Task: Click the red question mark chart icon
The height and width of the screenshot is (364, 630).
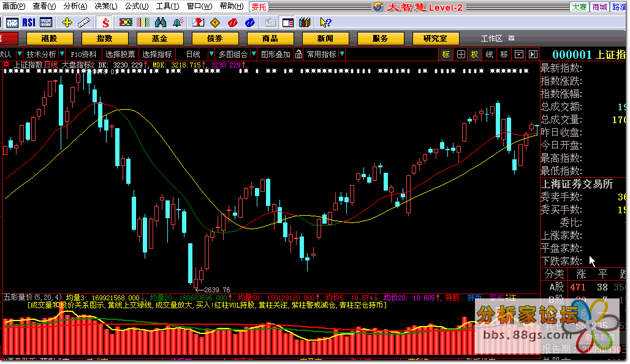Action: 199,23
